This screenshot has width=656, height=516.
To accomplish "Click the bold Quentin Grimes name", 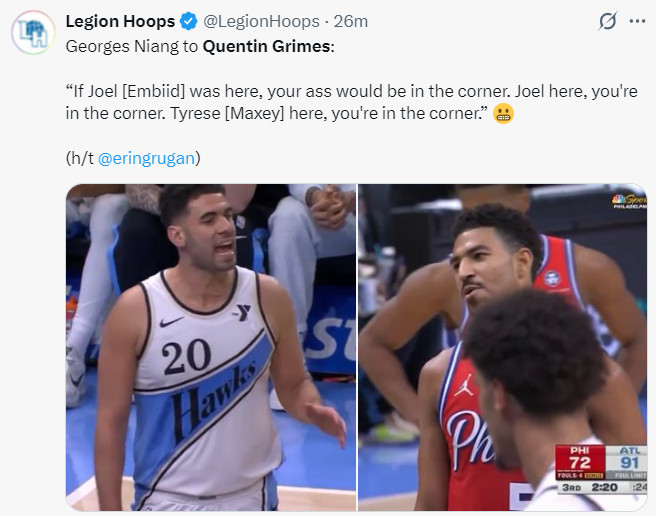I will pos(266,46).
